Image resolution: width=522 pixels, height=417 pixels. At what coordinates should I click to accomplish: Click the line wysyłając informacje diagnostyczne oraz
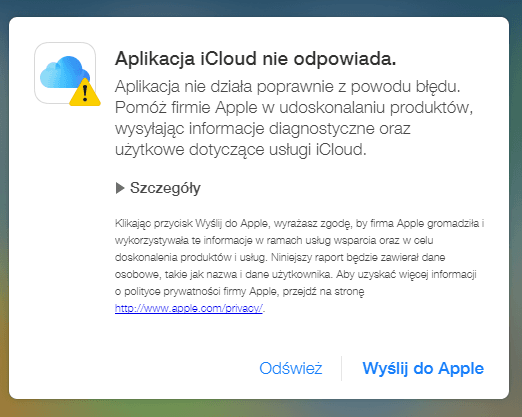(262, 129)
